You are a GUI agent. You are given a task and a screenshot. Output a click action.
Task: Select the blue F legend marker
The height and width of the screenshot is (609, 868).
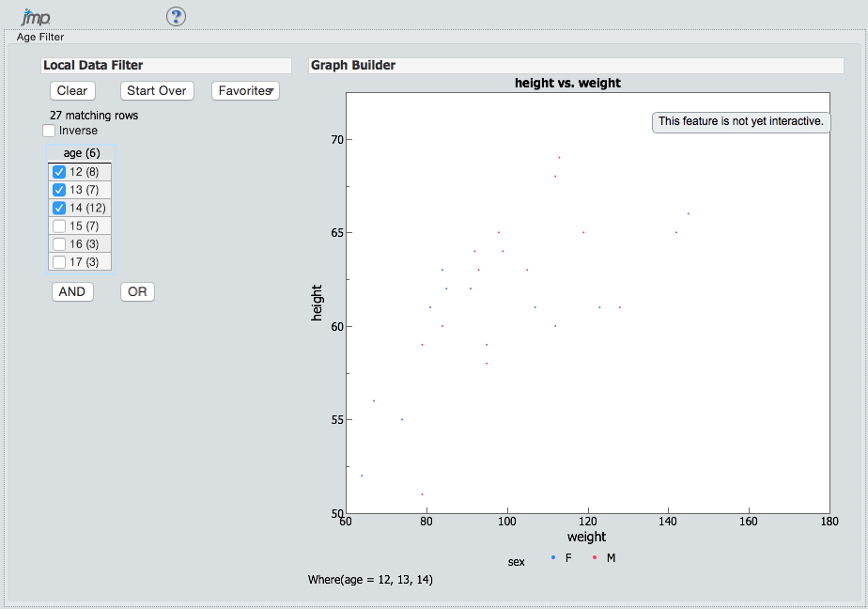point(553,557)
